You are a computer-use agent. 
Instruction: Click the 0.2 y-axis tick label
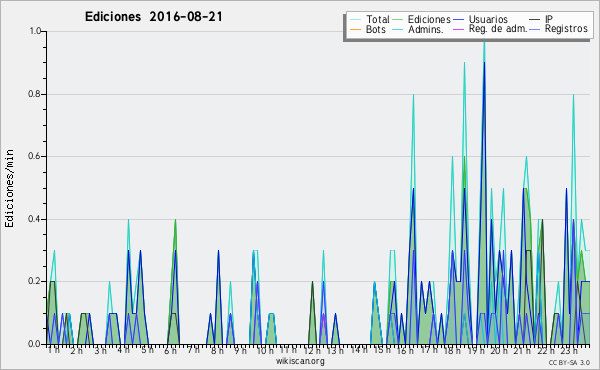(x=35, y=281)
